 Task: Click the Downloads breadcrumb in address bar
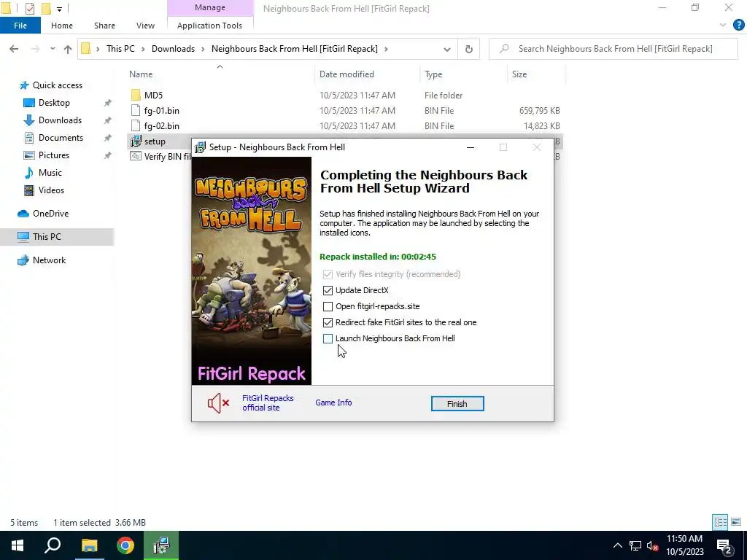click(x=173, y=49)
